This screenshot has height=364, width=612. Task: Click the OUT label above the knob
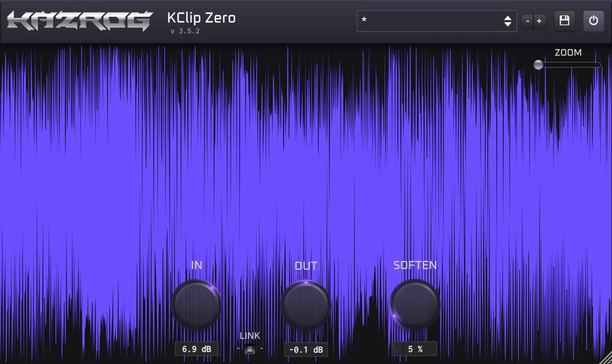pos(306,266)
